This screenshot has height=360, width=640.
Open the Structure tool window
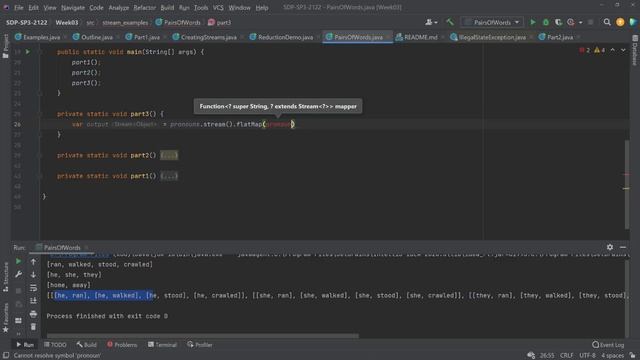pyautogui.click(x=5, y=277)
